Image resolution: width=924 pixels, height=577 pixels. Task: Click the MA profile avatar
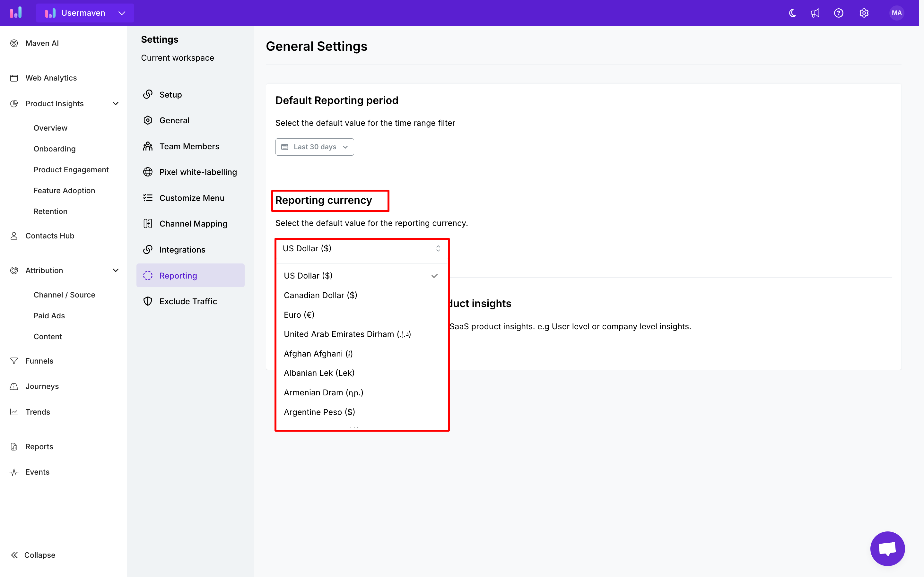click(896, 13)
